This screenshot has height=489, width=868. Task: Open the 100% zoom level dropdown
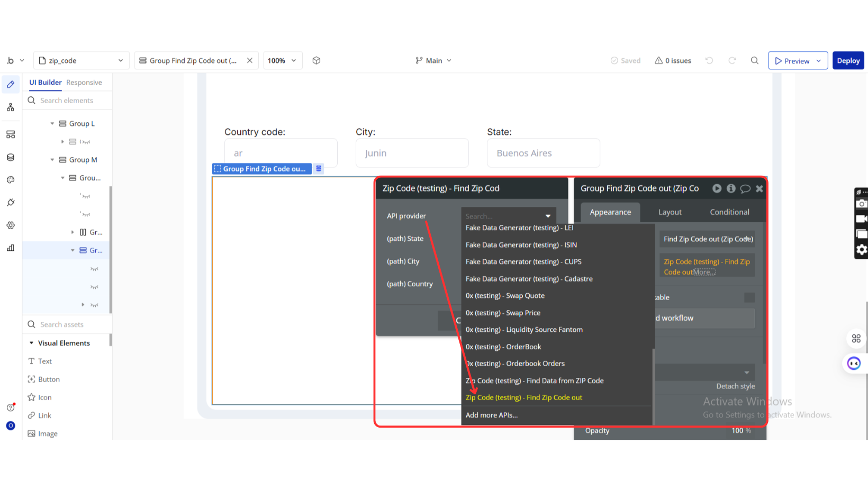click(283, 61)
